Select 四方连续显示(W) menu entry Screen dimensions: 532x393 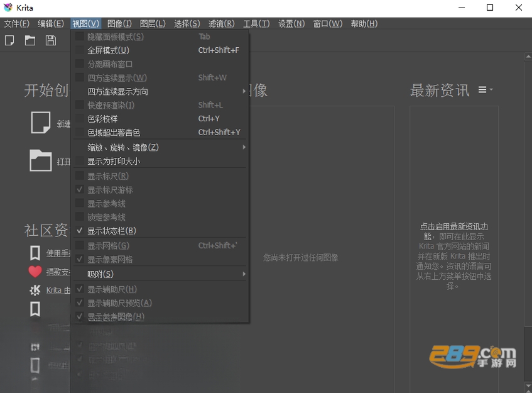click(x=160, y=78)
